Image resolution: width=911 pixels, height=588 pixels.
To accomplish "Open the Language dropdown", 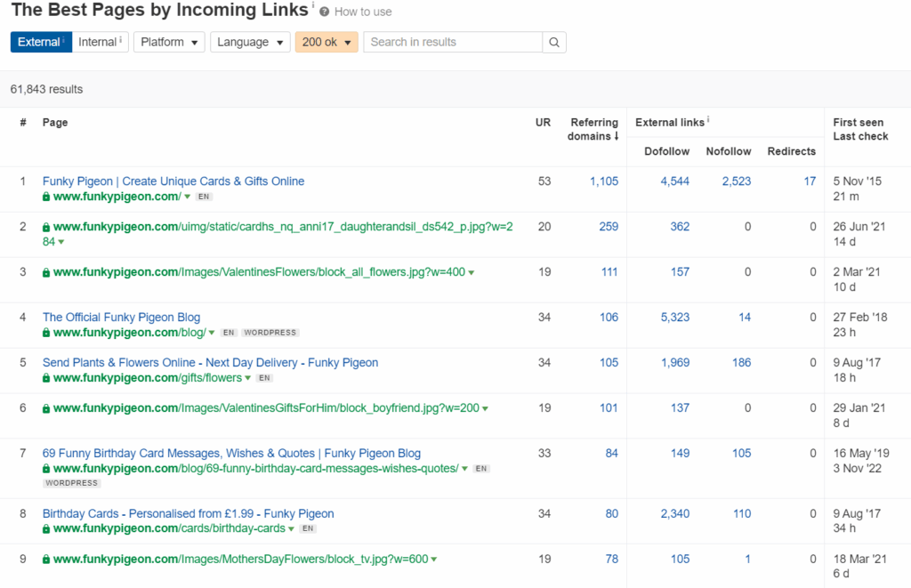I will [x=250, y=43].
